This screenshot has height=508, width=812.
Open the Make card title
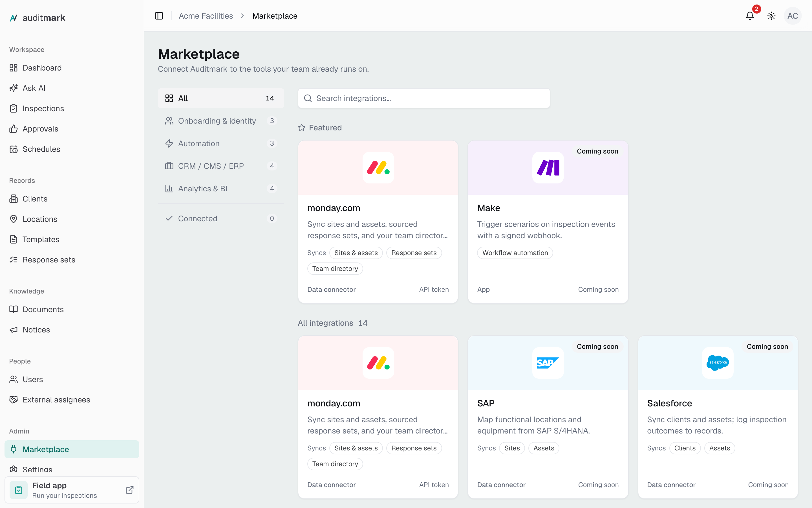pos(489,208)
